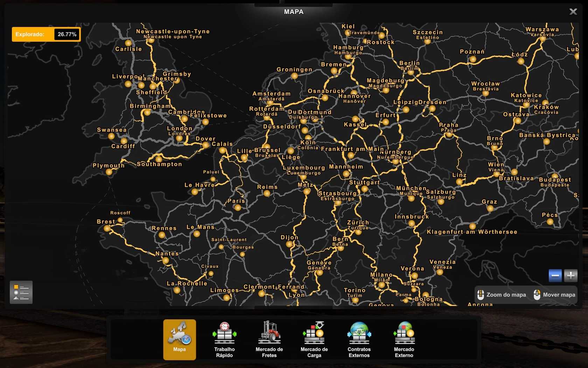The width and height of the screenshot is (588, 368).
Task: Zoom in with the plus button
Action: [x=570, y=275]
